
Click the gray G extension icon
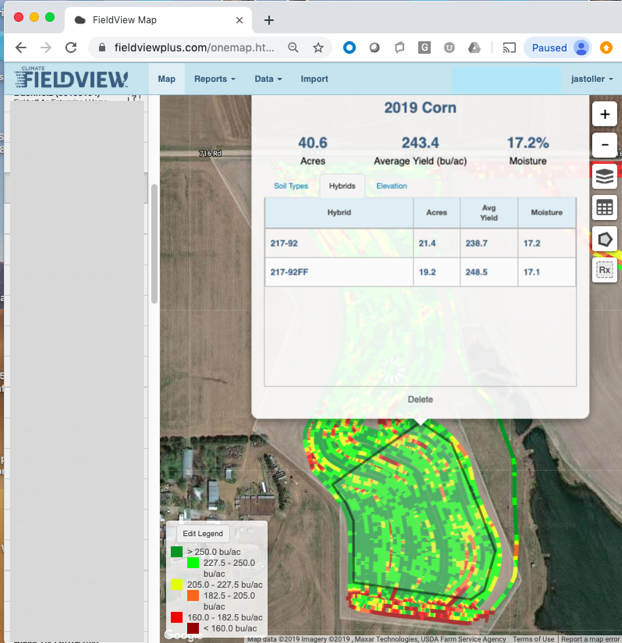click(x=424, y=48)
